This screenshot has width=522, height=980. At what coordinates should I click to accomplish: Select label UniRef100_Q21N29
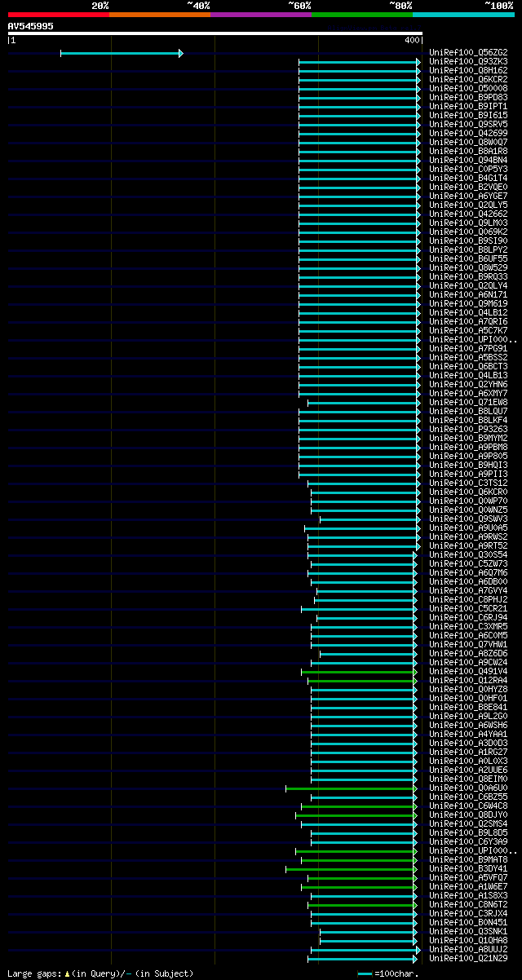468,959
